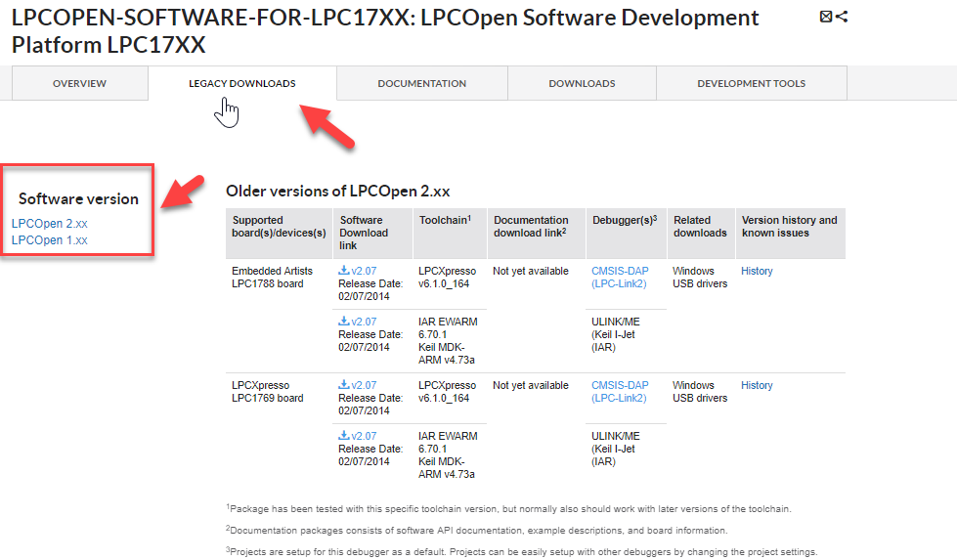The width and height of the screenshot is (957, 560).
Task: View History for Embedded Artists LPC1788 board
Action: [x=757, y=271]
